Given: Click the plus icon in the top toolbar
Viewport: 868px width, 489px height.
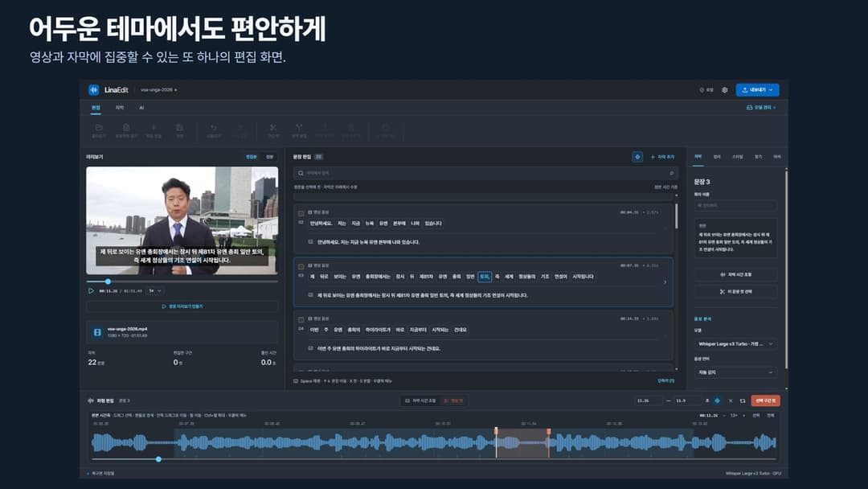Looking at the screenshot, I should [154, 128].
